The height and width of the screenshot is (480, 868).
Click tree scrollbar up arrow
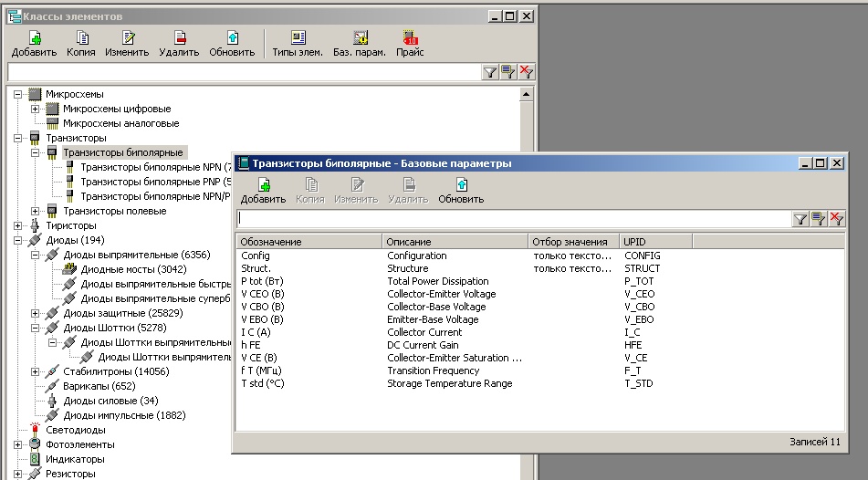[526, 95]
